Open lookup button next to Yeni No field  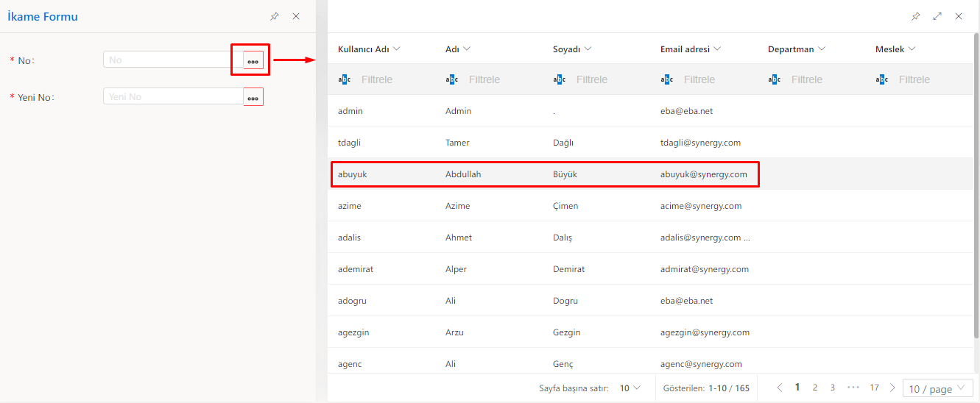pyautogui.click(x=253, y=97)
